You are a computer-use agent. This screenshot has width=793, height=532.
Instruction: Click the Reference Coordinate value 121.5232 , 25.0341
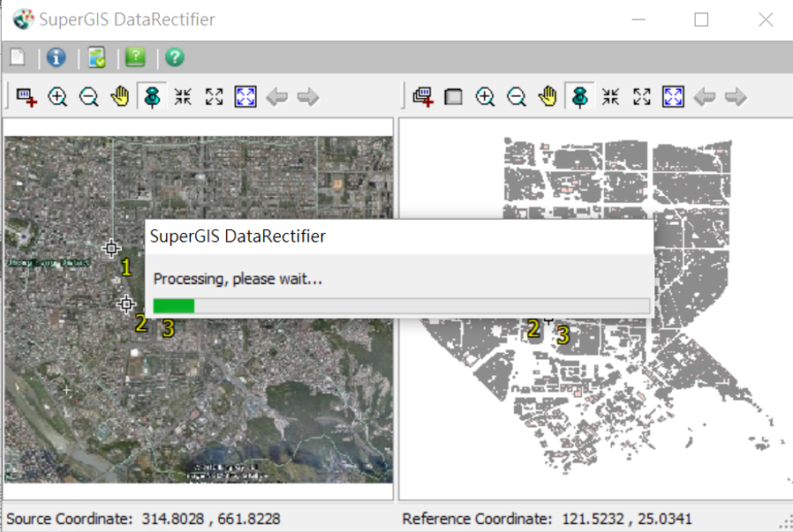tap(627, 519)
